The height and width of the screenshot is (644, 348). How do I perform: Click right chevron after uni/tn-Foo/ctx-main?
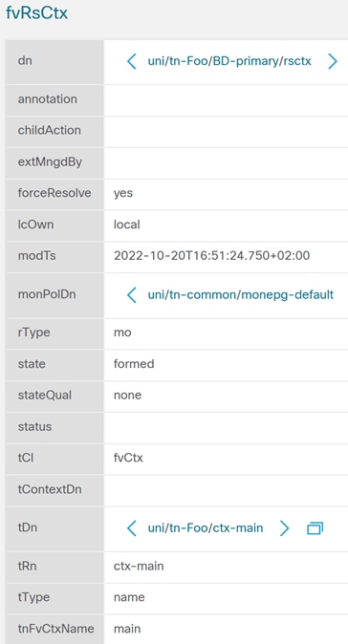284,528
